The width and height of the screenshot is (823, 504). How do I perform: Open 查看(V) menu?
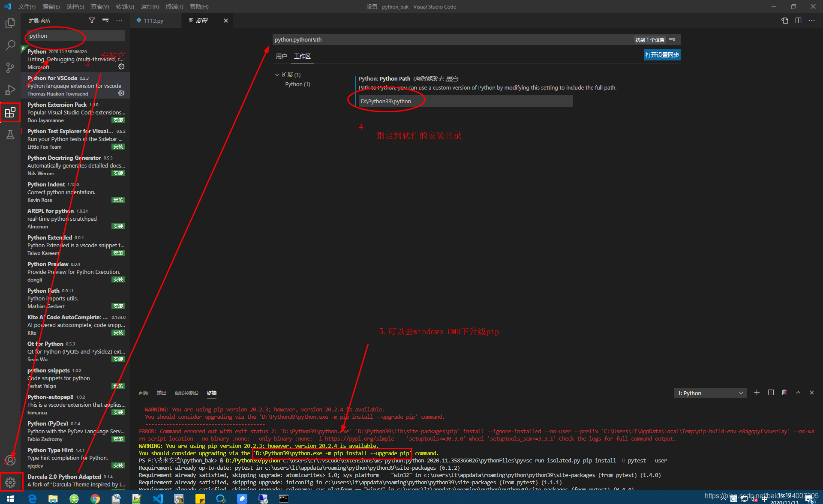pos(100,6)
